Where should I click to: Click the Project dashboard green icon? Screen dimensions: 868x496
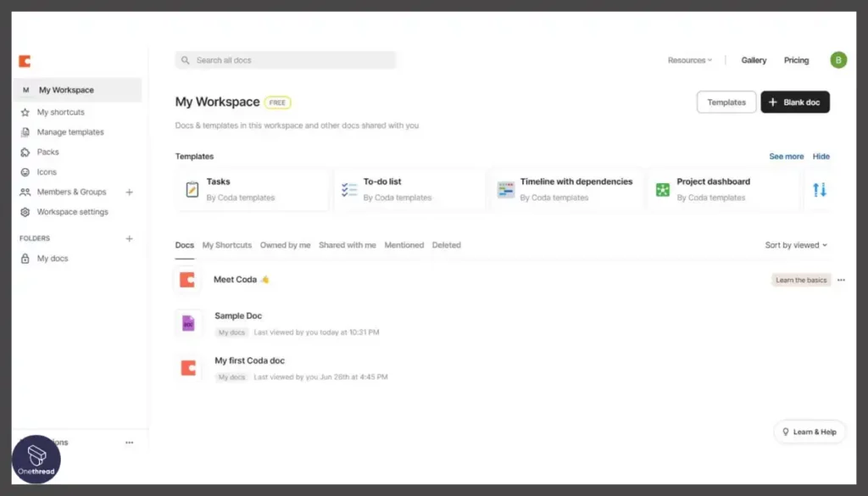663,190
